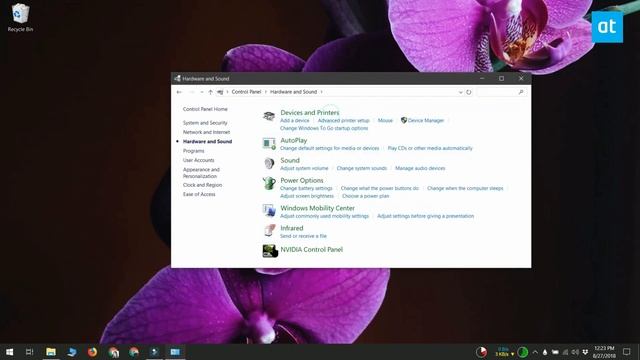The image size is (640, 360).
Task: Expand chevron after Control Panel breadcrumb
Action: click(x=266, y=92)
